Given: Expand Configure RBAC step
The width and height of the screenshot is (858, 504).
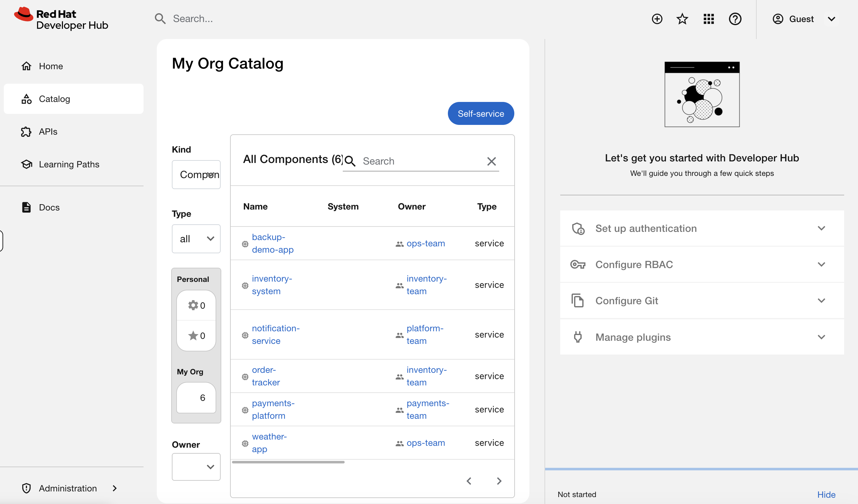Looking at the screenshot, I should tap(702, 264).
